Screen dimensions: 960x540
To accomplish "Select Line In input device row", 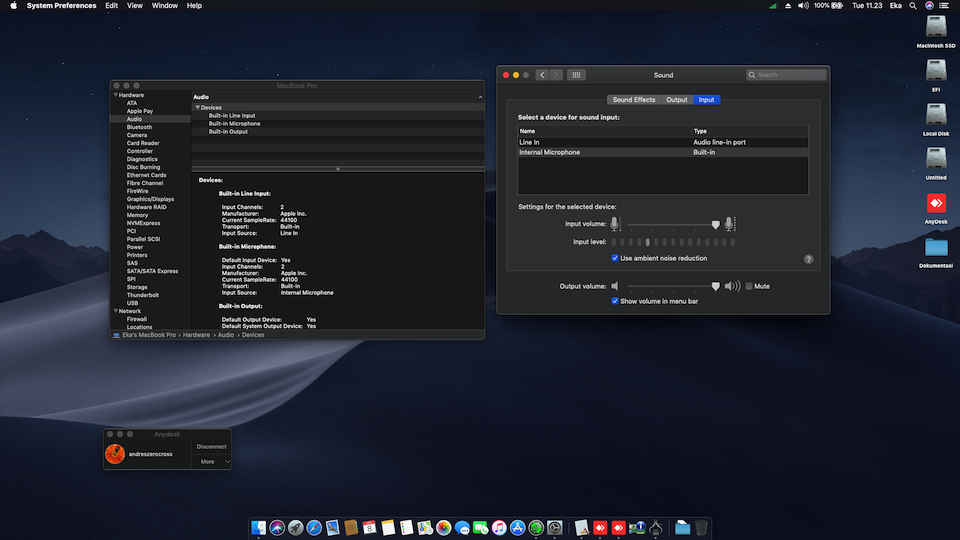I will pyautogui.click(x=662, y=142).
